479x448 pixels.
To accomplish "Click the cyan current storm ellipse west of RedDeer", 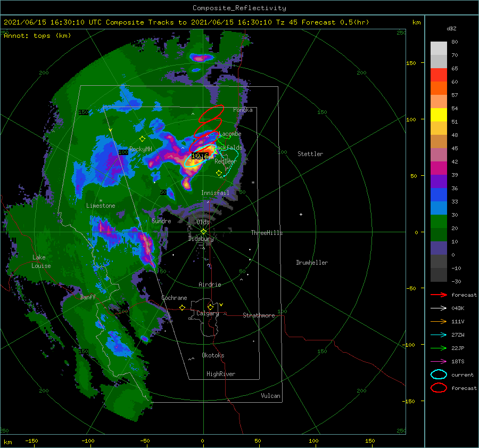I will (199, 156).
